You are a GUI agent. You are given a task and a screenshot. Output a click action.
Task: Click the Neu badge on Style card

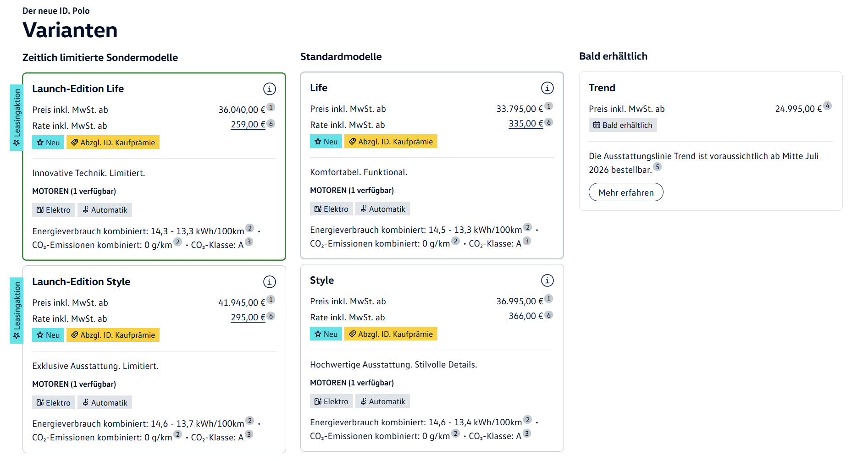(326, 334)
